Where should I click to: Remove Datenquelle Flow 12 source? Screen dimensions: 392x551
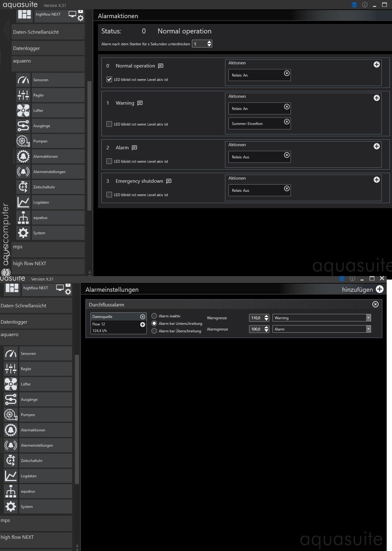(143, 317)
